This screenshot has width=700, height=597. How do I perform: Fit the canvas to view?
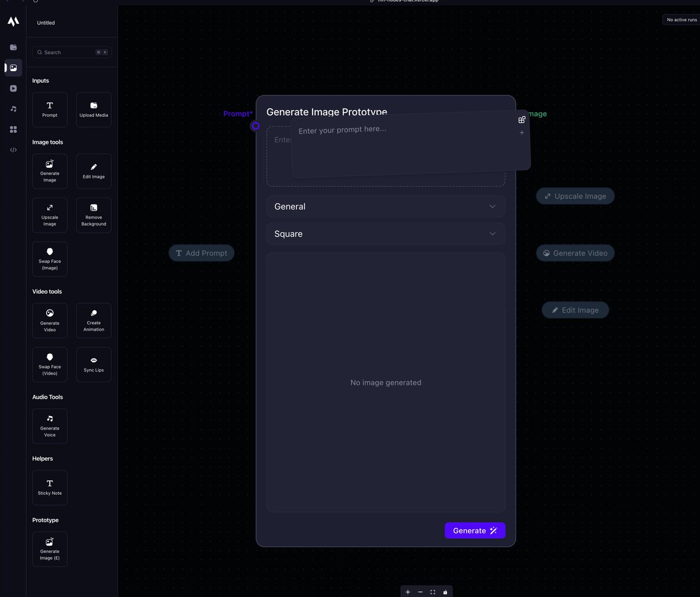433,592
